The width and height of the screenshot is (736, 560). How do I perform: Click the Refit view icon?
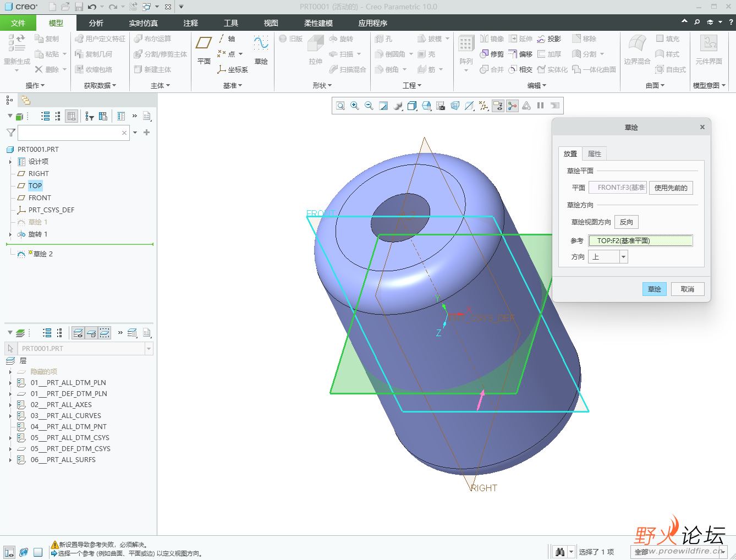(x=340, y=106)
